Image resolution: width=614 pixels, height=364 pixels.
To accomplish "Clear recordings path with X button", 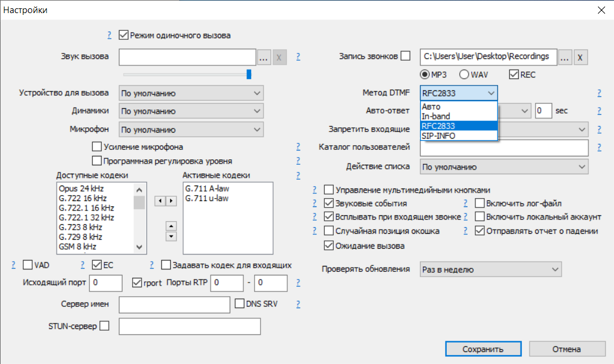I will coord(581,57).
